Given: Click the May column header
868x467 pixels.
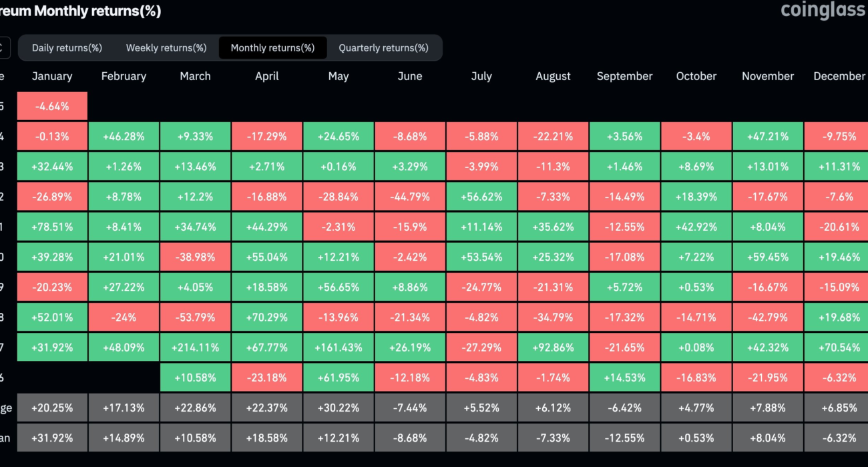Looking at the screenshot, I should click(339, 76).
